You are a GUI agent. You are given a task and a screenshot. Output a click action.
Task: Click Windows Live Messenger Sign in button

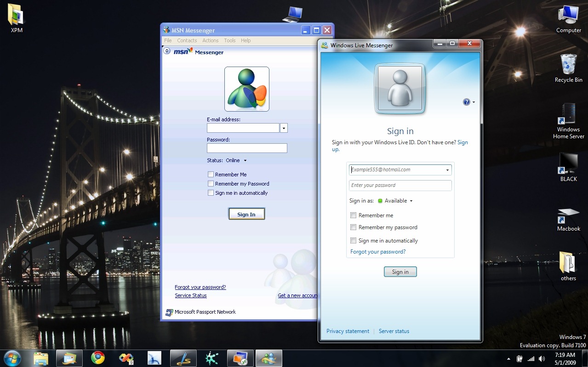tap(400, 272)
